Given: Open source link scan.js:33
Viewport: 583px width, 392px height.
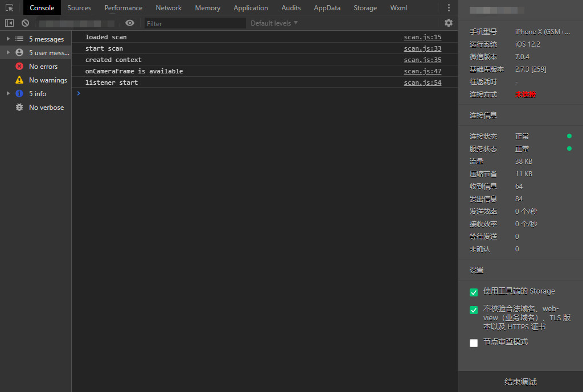Looking at the screenshot, I should click(422, 48).
